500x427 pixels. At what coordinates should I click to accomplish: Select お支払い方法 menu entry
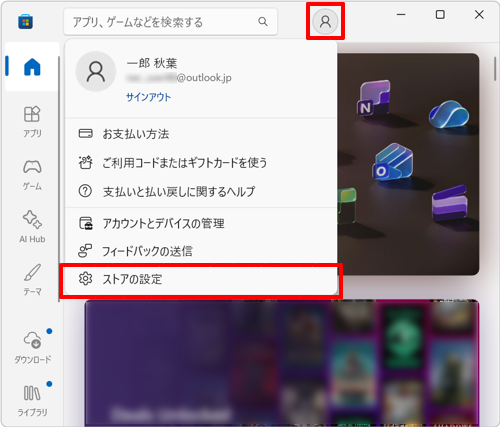(x=201, y=134)
